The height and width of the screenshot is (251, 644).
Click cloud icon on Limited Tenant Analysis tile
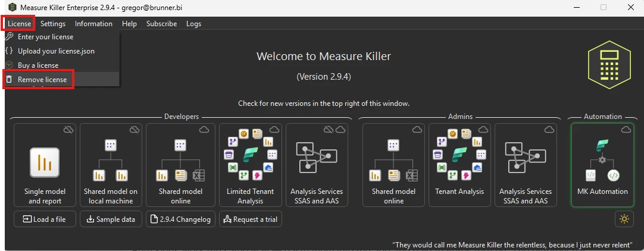274,130
